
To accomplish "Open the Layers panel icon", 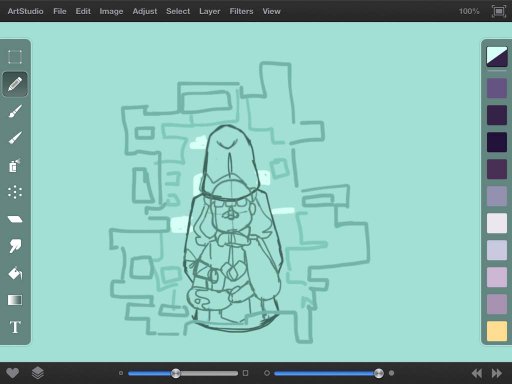I will point(38,373).
